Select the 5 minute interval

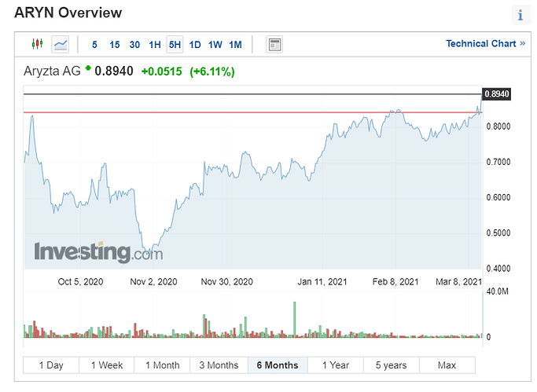[x=94, y=45]
